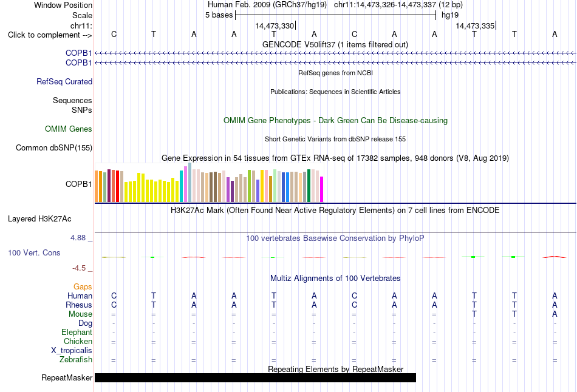Click the 14,473,330 position marker
The image size is (577, 392).
(x=275, y=25)
